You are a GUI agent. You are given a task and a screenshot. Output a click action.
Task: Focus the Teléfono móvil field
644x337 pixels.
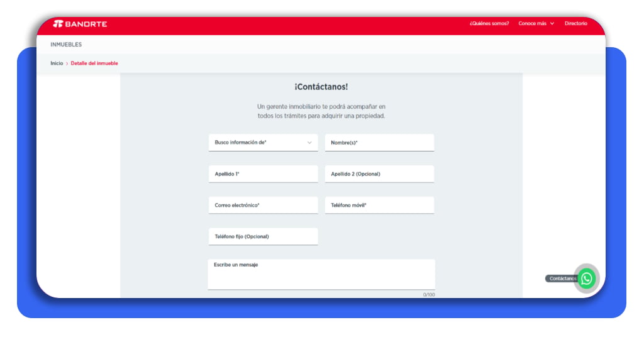pos(379,205)
